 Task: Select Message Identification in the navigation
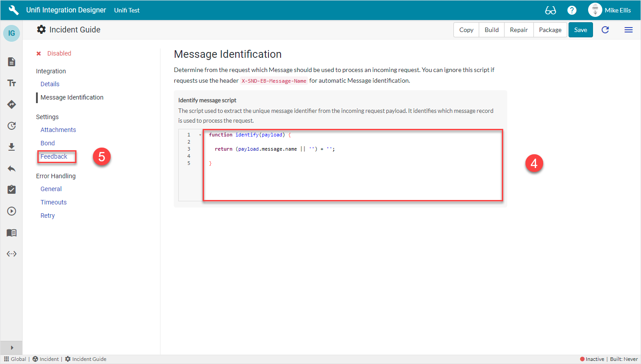click(x=72, y=97)
